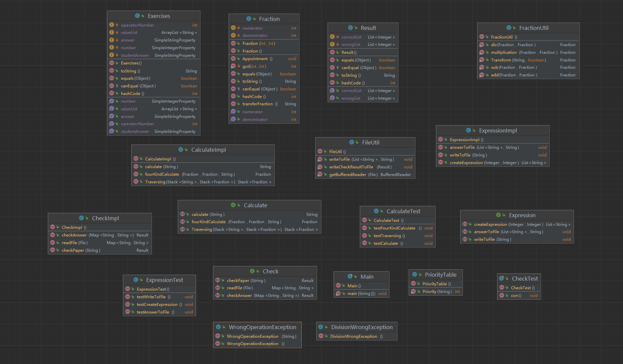The height and width of the screenshot is (364, 623).
Task: Click the property icon beside correctList List<Integer>
Action: click(x=332, y=91)
